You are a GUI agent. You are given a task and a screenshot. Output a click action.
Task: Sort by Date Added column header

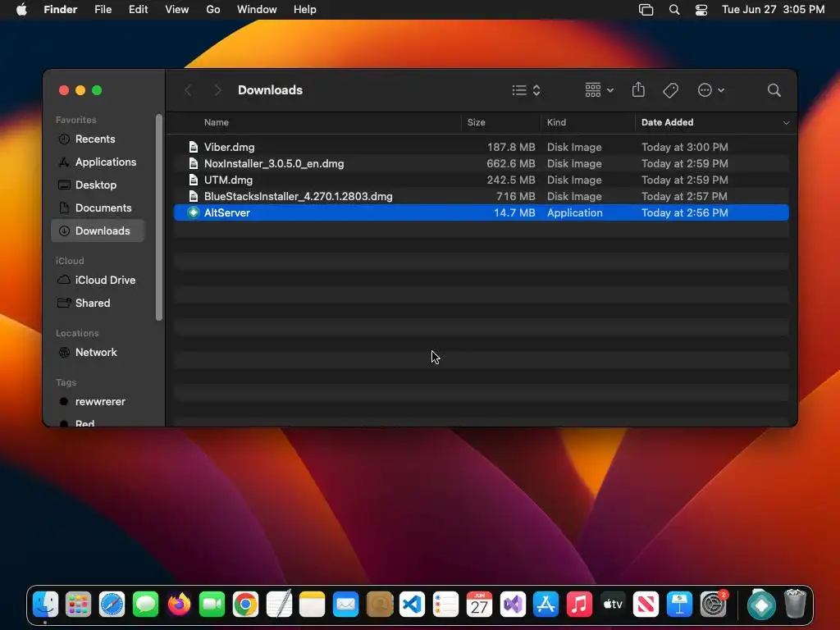[667, 123]
